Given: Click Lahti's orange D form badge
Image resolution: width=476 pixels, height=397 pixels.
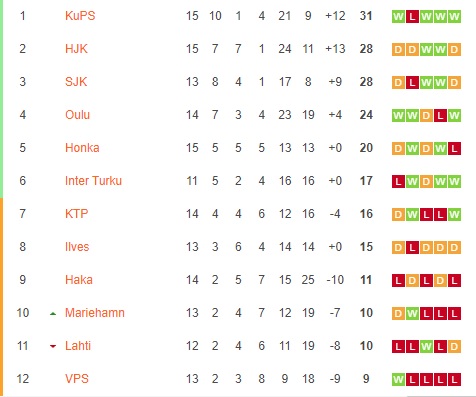Looking at the screenshot, I should (x=454, y=346).
